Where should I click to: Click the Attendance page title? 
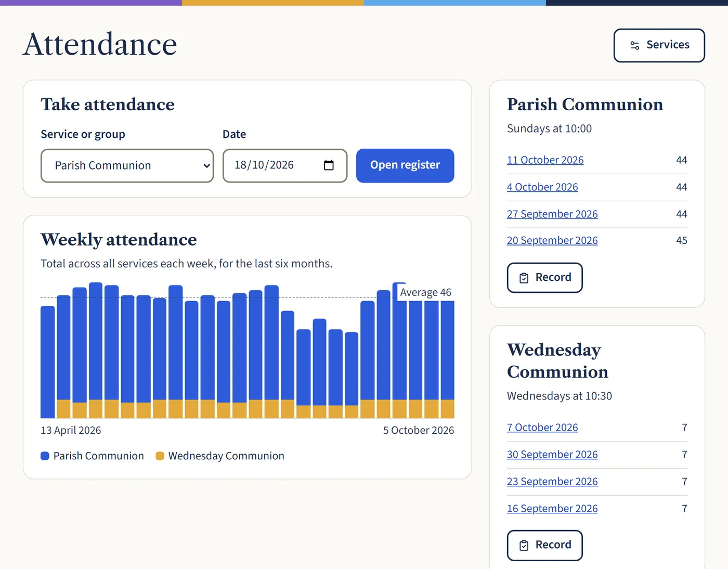click(x=100, y=44)
